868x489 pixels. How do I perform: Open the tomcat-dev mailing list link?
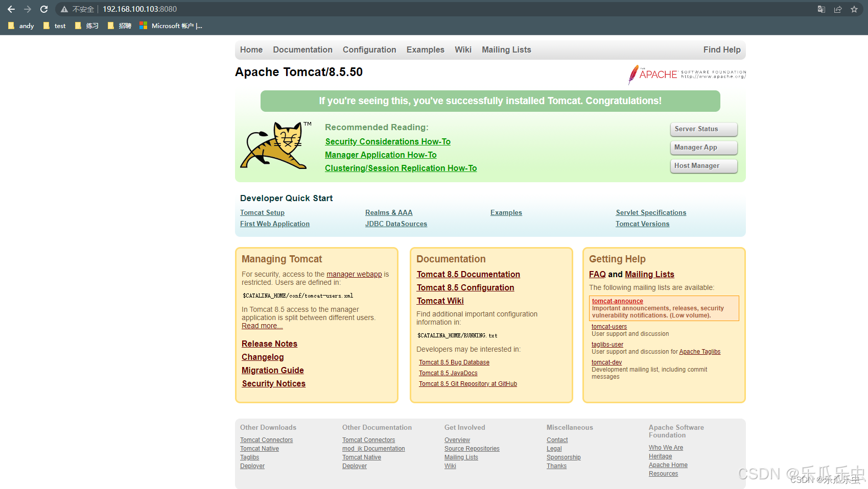point(606,362)
